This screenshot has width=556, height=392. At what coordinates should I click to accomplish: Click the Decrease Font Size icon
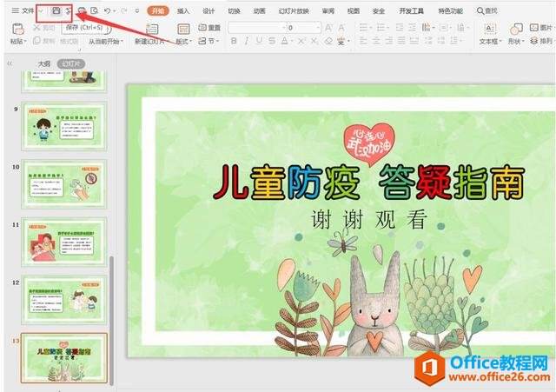[341, 27]
